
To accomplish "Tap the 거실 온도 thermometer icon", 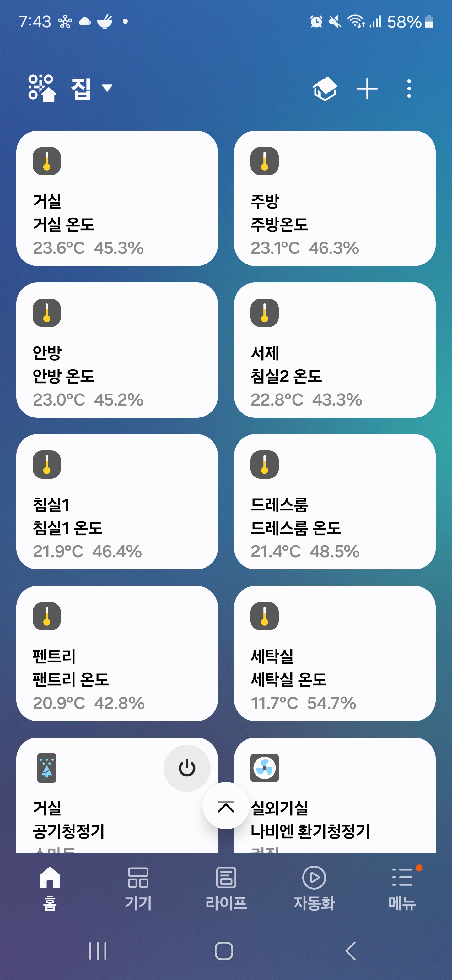I will 47,161.
